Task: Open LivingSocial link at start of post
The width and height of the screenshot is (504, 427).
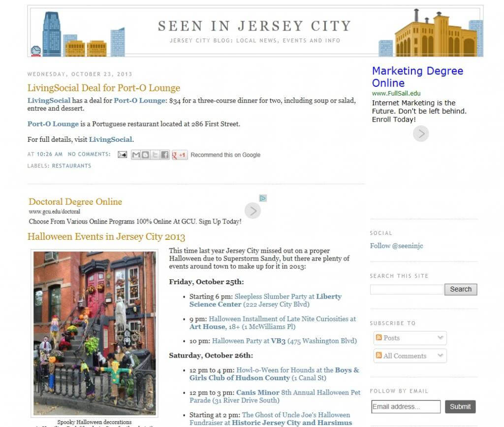Action: (x=49, y=100)
